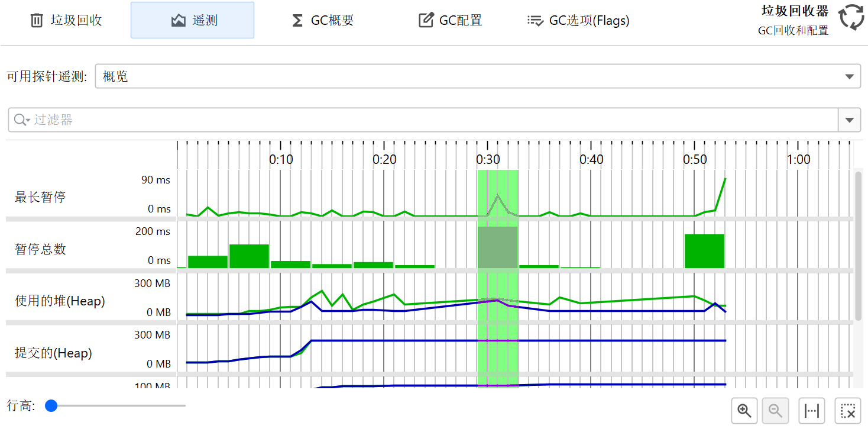Click the tall 暂停总数 bar near 0:50
The image size is (868, 435).
point(704,251)
